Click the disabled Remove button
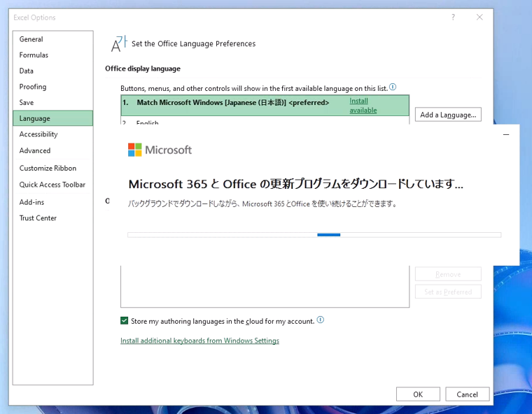 [x=448, y=274]
